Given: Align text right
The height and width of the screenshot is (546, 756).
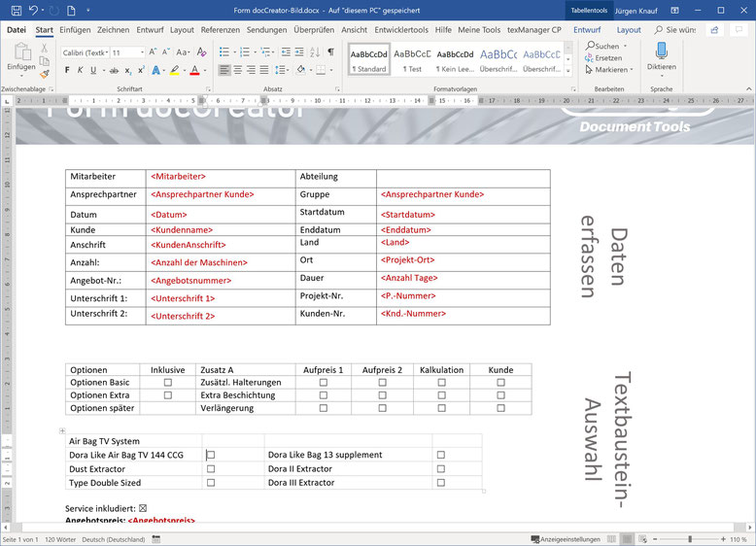Looking at the screenshot, I should coord(251,70).
